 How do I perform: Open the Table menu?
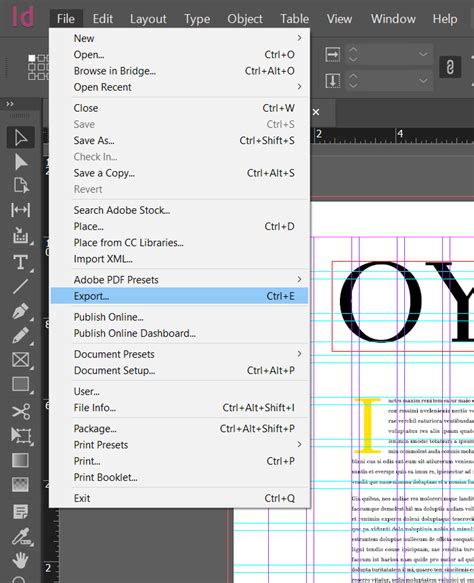click(294, 19)
